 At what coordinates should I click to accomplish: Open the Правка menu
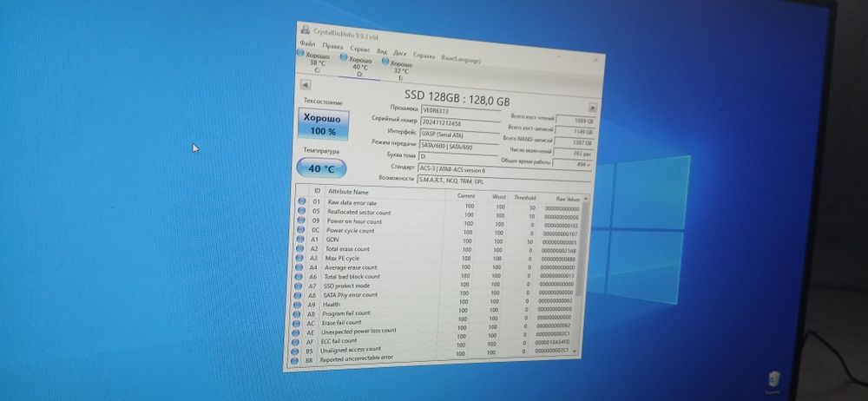pyautogui.click(x=332, y=47)
